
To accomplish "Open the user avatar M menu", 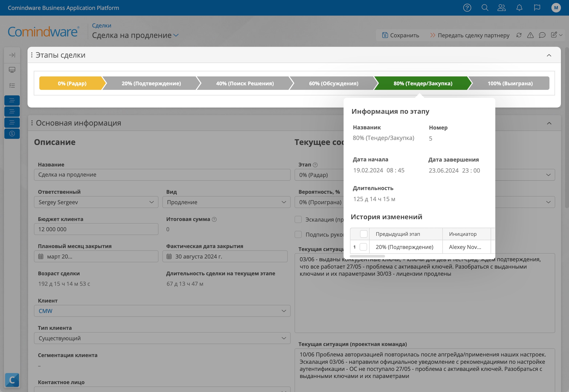I will coord(556,8).
